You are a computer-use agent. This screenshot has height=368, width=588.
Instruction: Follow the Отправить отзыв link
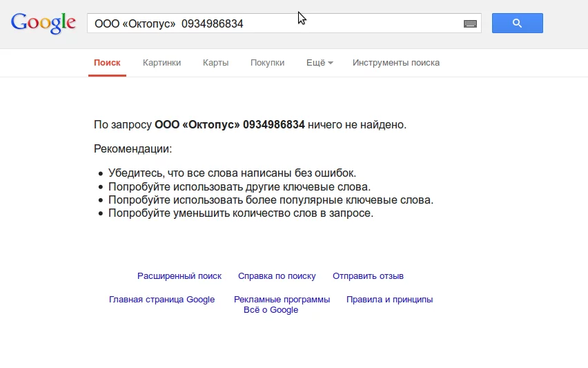coord(368,276)
